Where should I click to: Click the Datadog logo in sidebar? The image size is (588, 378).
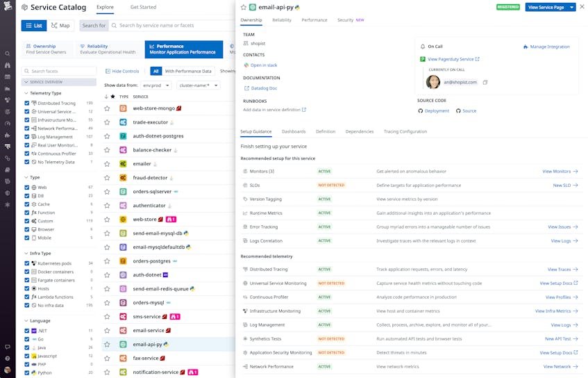click(x=8, y=6)
